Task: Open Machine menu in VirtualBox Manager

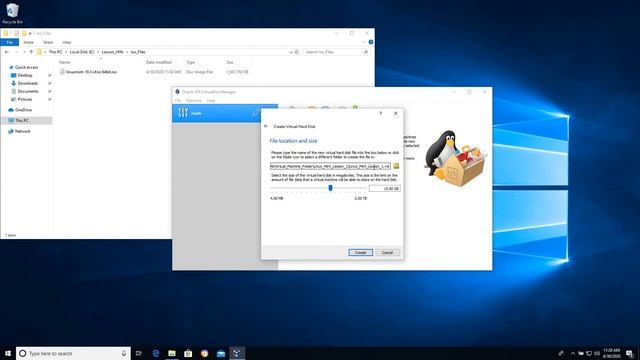Action: (x=194, y=100)
